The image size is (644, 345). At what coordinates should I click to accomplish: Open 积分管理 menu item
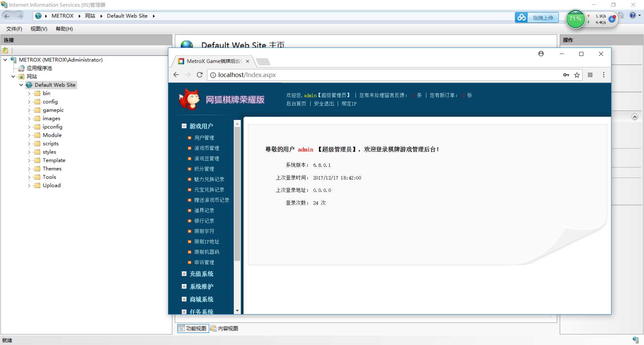tap(204, 169)
